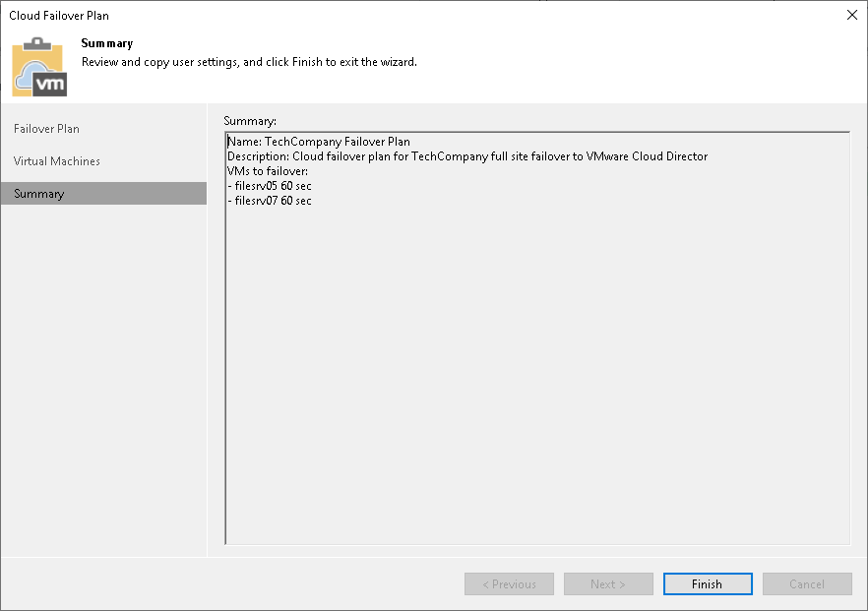Select the highlighted Summary step

coord(38,194)
